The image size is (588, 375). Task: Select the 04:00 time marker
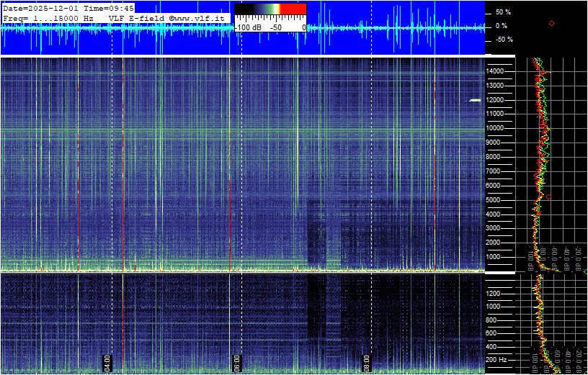[107, 362]
